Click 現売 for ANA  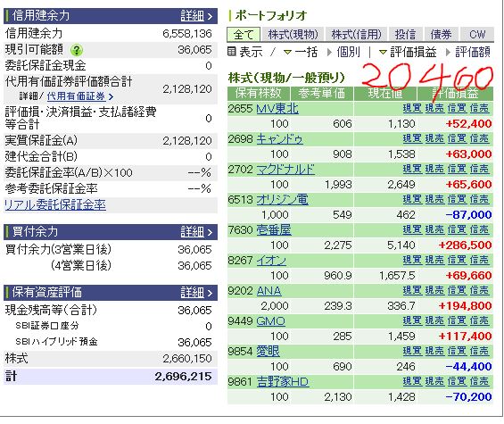click(434, 290)
